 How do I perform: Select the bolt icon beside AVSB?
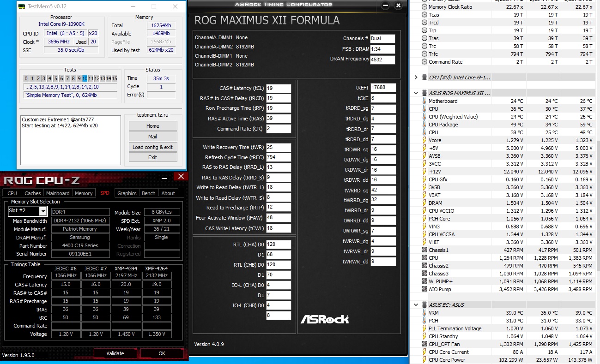[424, 156]
